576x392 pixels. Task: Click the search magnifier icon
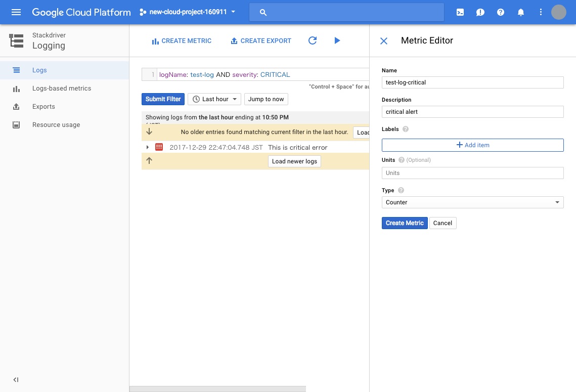263,12
